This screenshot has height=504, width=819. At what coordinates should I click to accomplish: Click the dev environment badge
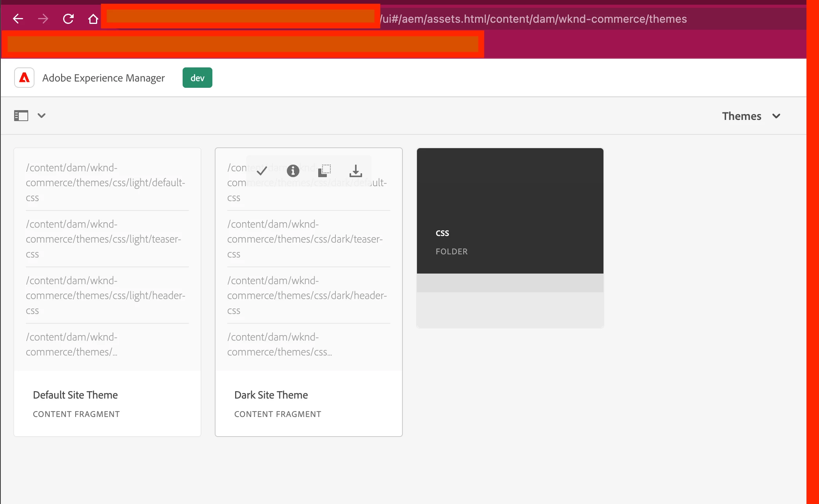tap(197, 78)
